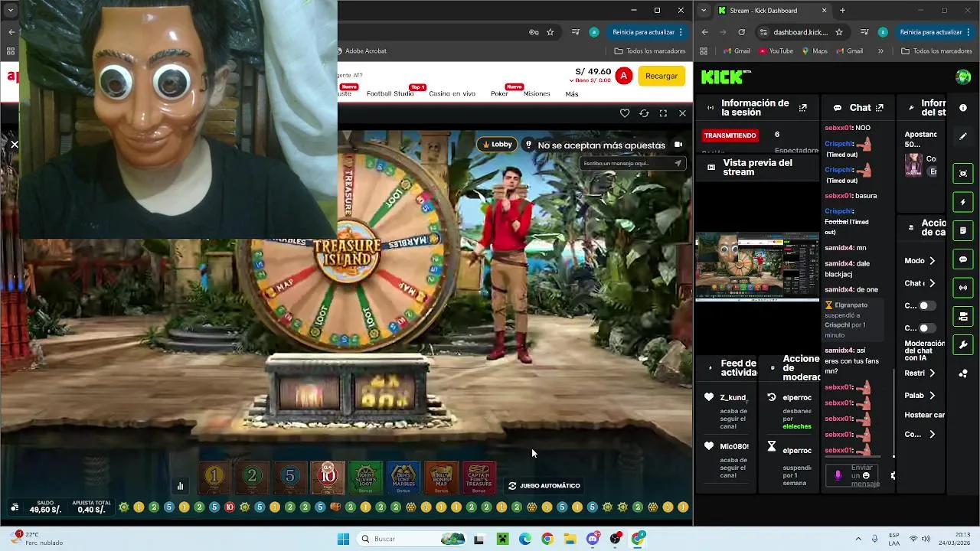Favorite the Treasure Island game with heart icon

click(625, 113)
